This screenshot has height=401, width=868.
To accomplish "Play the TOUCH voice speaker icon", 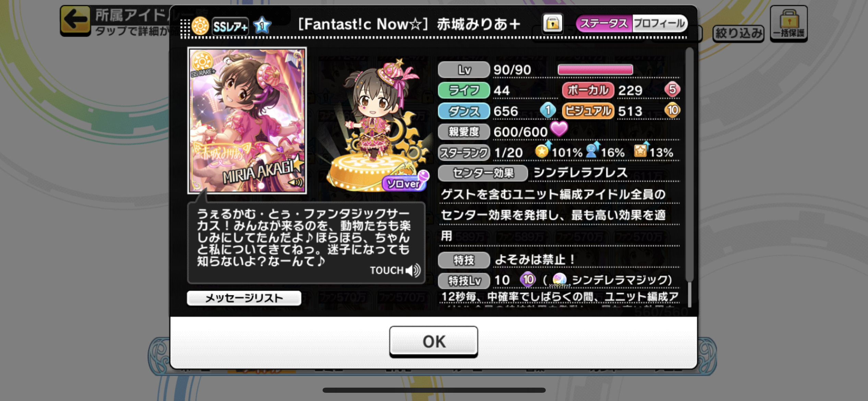I will tap(413, 270).
